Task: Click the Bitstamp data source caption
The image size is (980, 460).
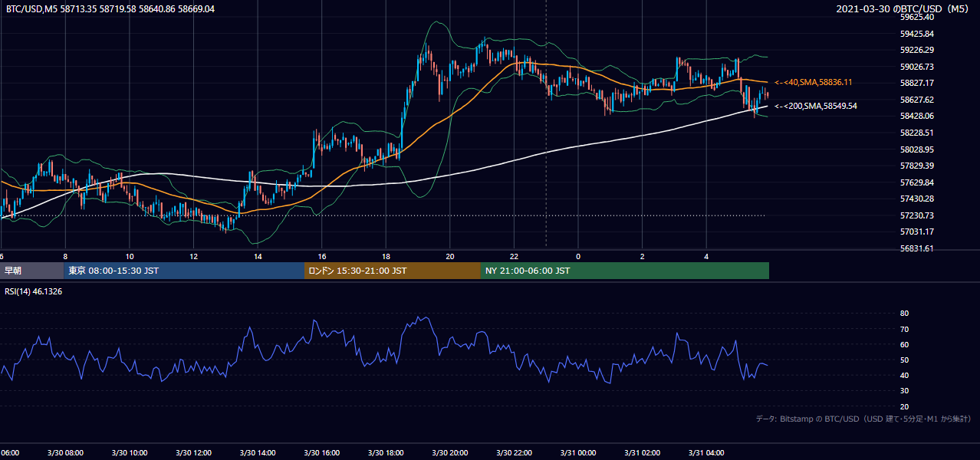Action: point(863,419)
